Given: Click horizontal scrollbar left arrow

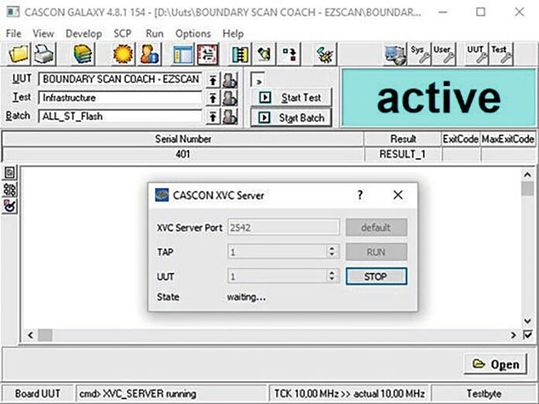Looking at the screenshot, I should [30, 335].
